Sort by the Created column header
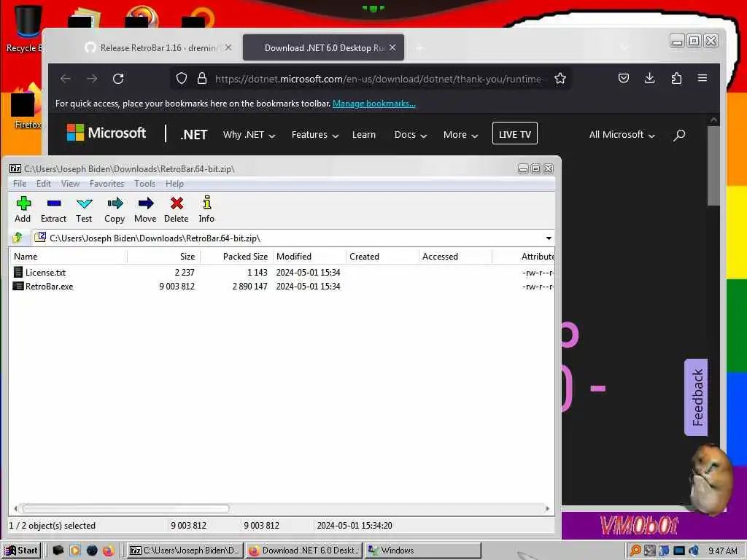Screen dimensions: 747x560 pos(382,257)
